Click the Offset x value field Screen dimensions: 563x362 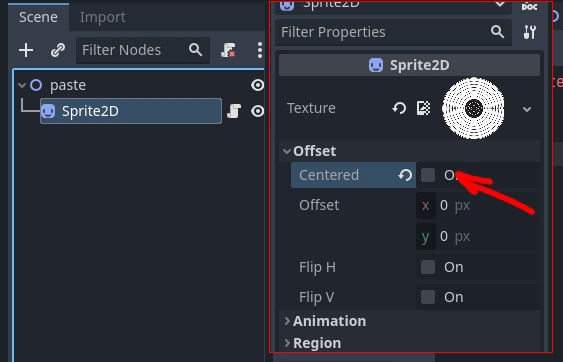click(x=478, y=205)
